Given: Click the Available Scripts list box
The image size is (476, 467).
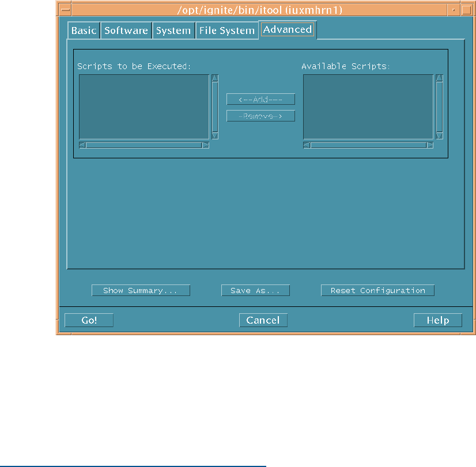Looking at the screenshot, I should (x=368, y=107).
